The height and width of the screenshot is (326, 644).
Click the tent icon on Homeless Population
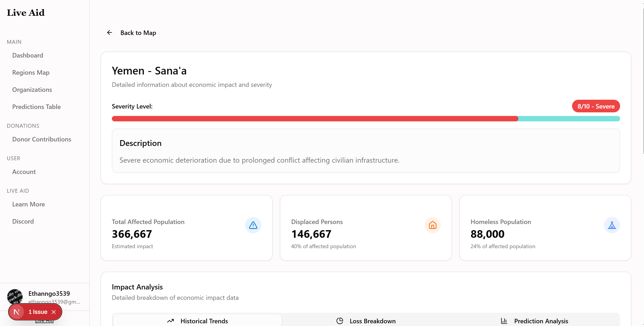(612, 225)
